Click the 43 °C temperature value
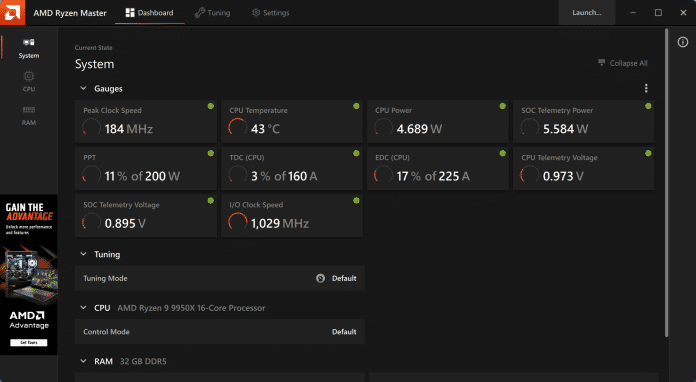The width and height of the screenshot is (696, 382). [x=265, y=129]
